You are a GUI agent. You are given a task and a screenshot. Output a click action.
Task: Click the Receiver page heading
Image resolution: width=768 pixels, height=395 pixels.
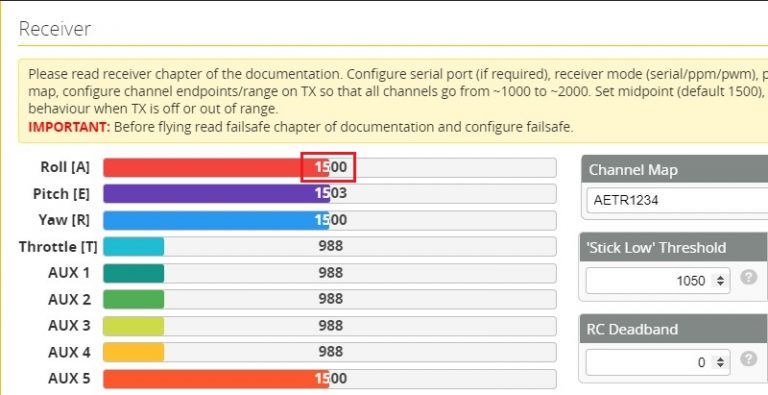point(54,29)
